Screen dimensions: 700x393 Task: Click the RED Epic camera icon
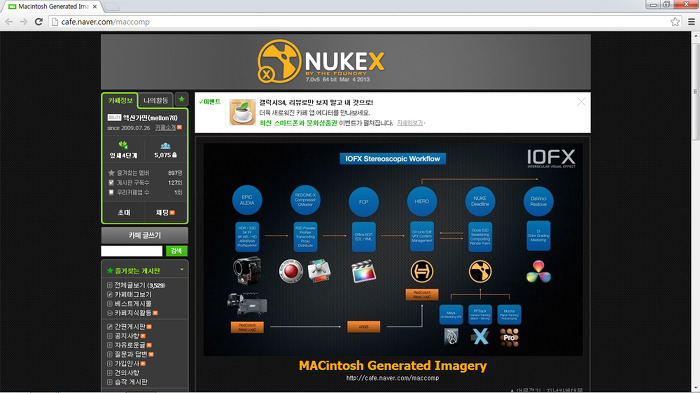pyautogui.click(x=247, y=271)
